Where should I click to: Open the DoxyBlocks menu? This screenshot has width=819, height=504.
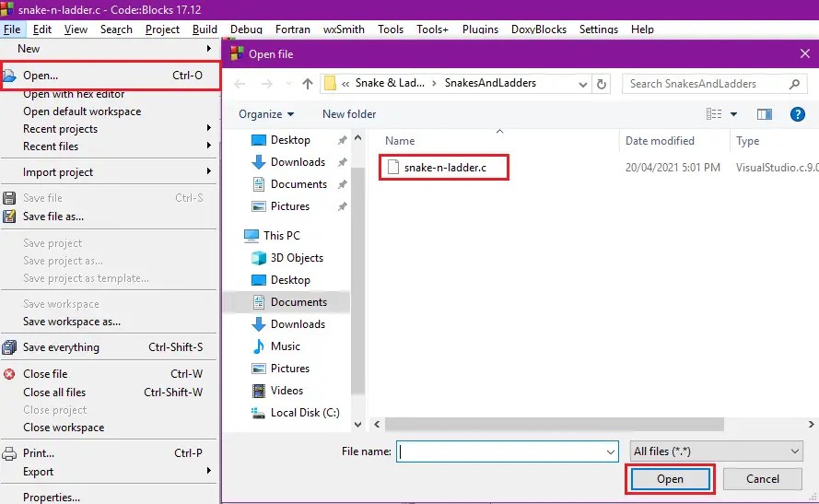click(x=539, y=29)
